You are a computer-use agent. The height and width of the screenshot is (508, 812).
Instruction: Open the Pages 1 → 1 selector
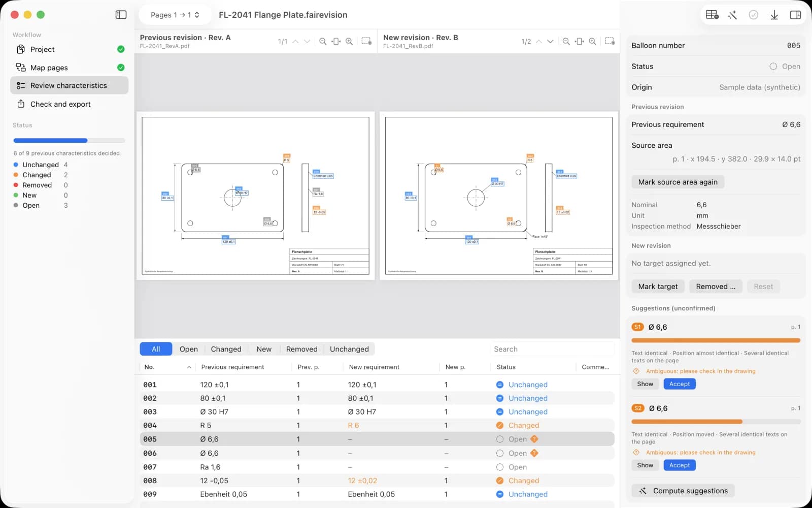pyautogui.click(x=175, y=15)
